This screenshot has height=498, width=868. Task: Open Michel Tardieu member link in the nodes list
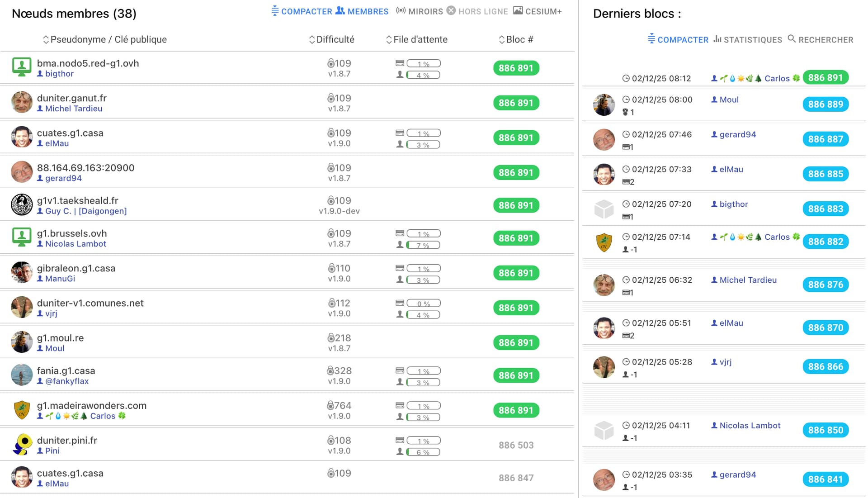click(x=74, y=109)
